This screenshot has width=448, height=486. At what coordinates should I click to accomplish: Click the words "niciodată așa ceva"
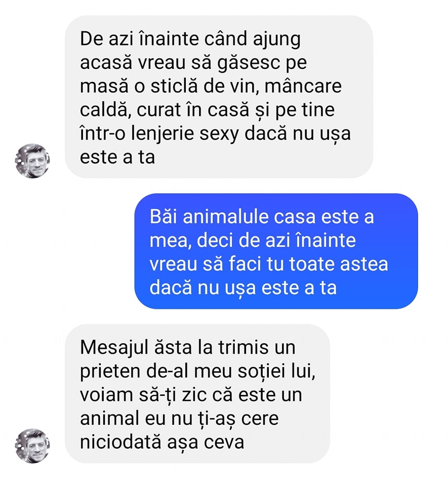pos(162,442)
